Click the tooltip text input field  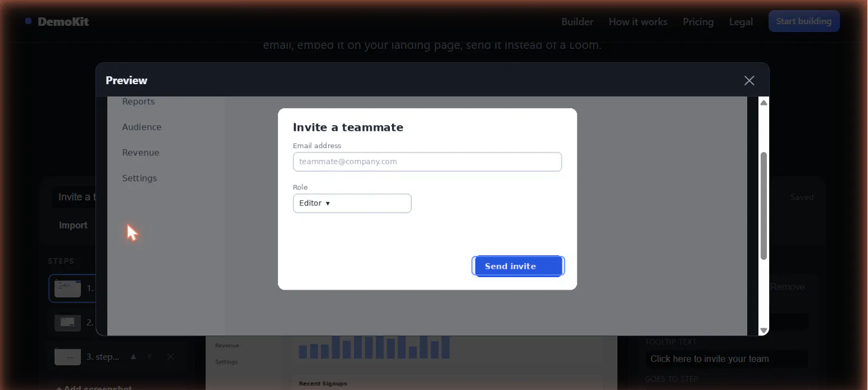726,359
